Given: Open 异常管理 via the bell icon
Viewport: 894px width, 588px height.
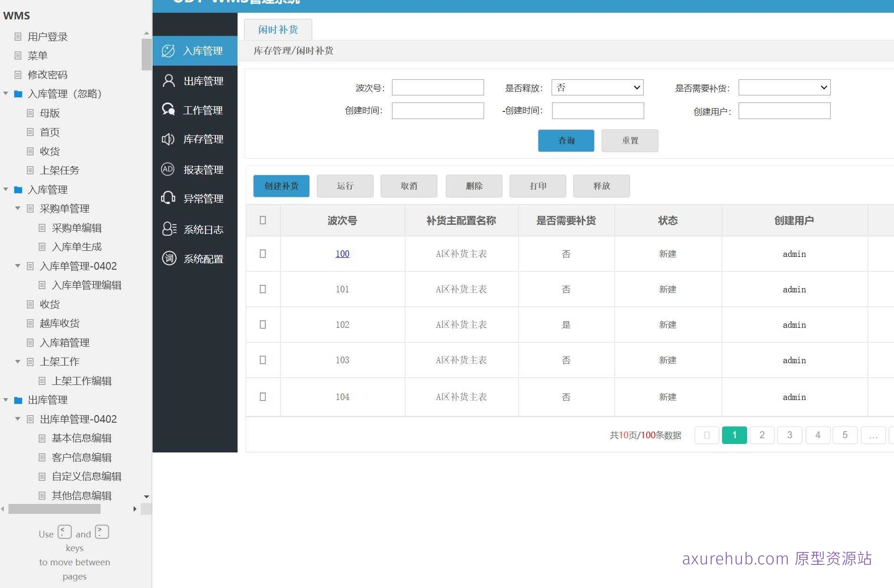Looking at the screenshot, I should [195, 198].
